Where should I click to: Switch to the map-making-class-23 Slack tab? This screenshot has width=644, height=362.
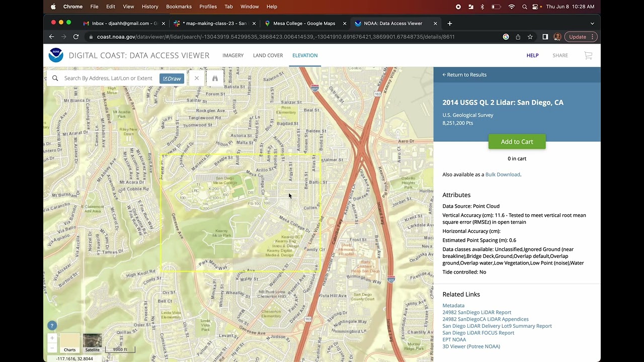pos(214,23)
